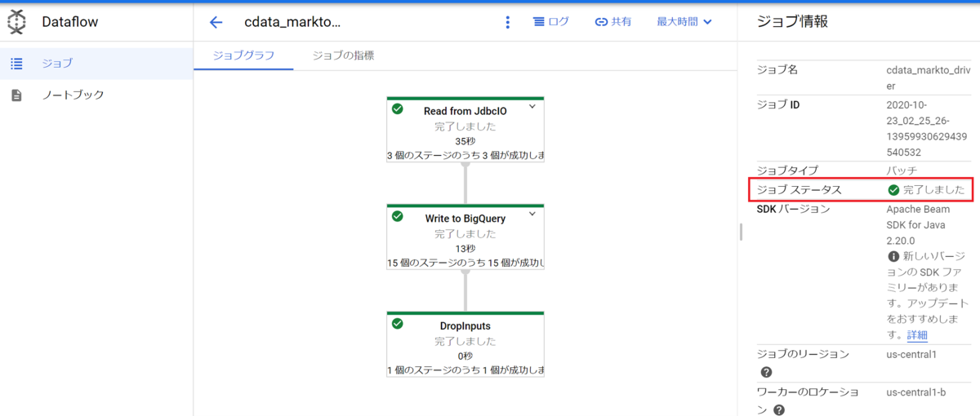Viewport: 980px width, 416px height.
Task: Go back with the left arrow icon
Action: (216, 23)
